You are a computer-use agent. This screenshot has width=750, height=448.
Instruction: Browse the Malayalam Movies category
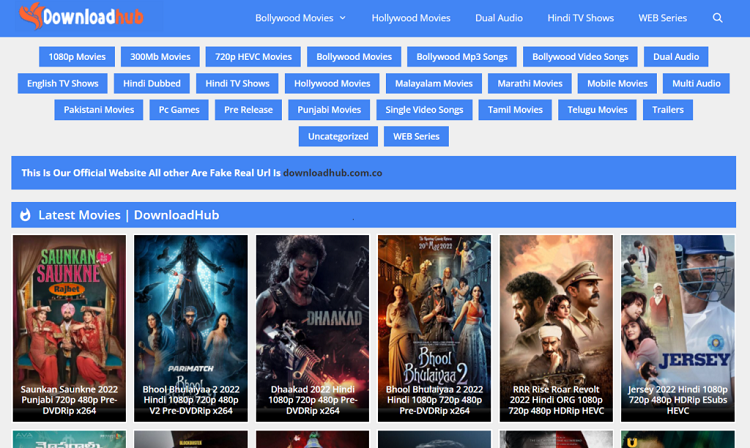[434, 84]
